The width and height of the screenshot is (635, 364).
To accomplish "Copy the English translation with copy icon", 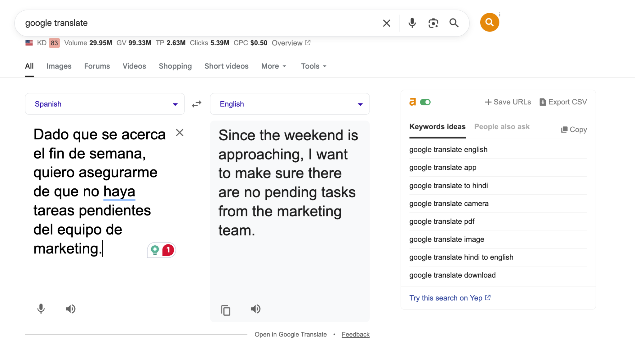I will [226, 310].
